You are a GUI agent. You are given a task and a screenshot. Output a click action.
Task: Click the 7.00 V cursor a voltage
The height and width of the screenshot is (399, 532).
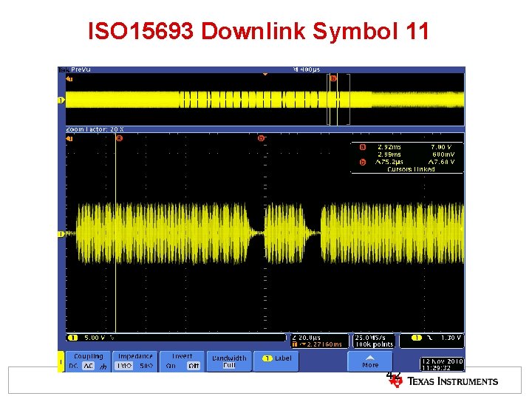pos(441,147)
